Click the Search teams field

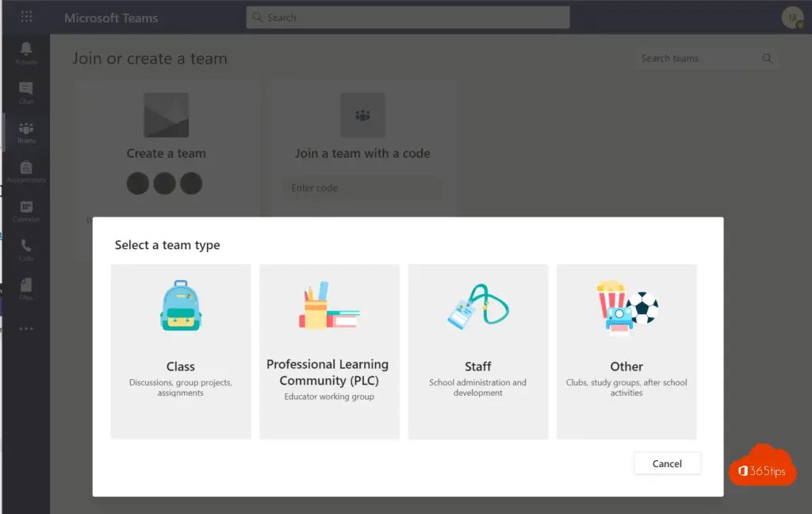[707, 59]
